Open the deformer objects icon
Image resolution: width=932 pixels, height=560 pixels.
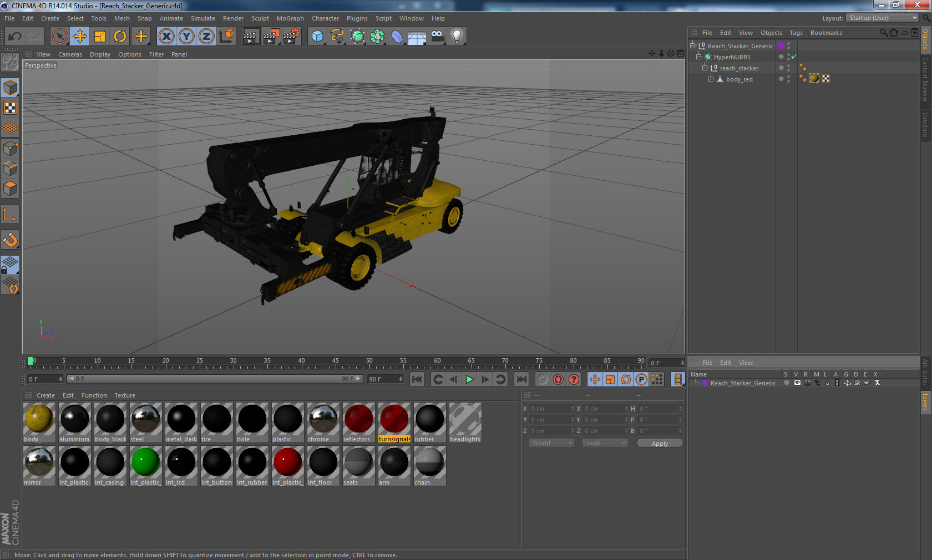[x=397, y=37]
